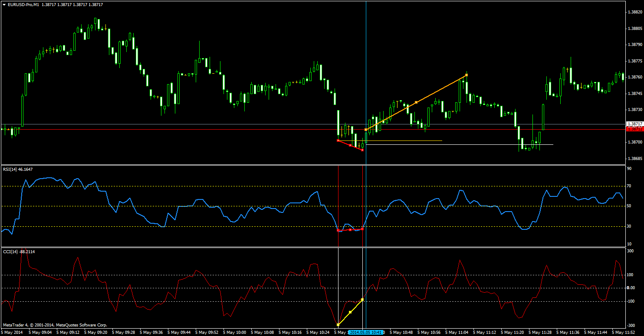
Task: Select the red price trendline right anchor point
Action: 362,150
